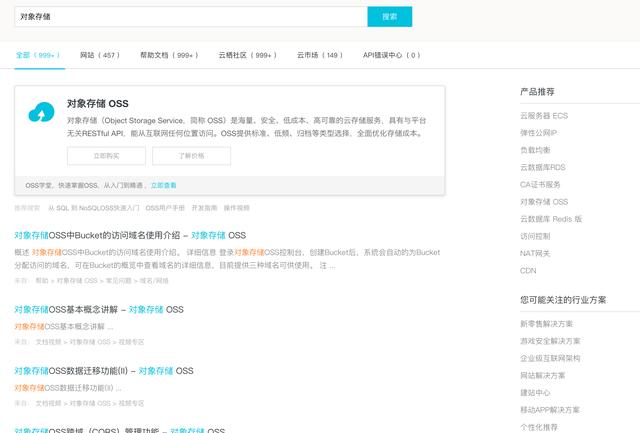Open result about 跨域 (CORS) 管理功能
Screen dimensions: 640x433
coord(120,430)
